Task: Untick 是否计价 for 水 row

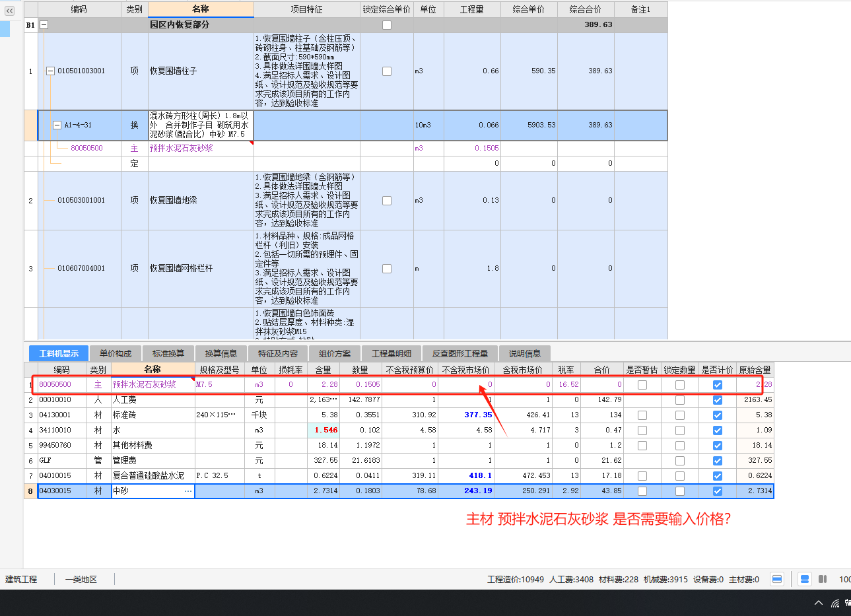Action: pos(718,430)
